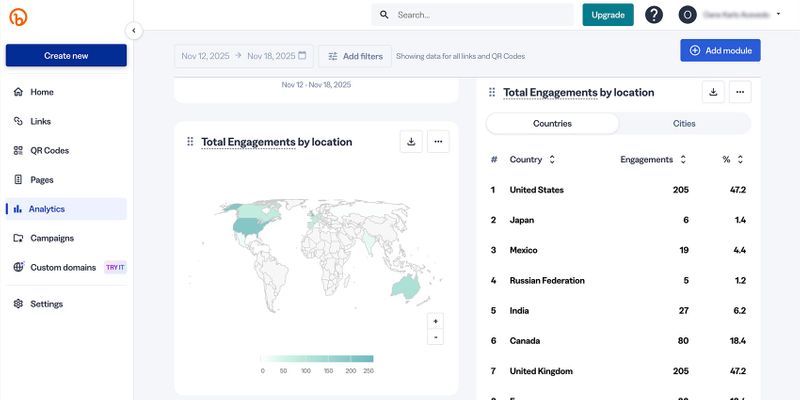Focus the Search input field
800x400 pixels.
tap(480, 15)
